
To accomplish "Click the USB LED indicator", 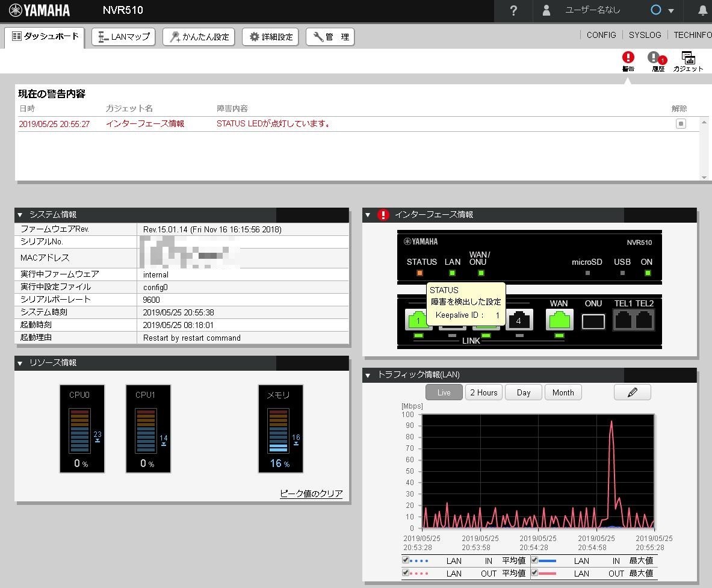I will pyautogui.click(x=622, y=273).
